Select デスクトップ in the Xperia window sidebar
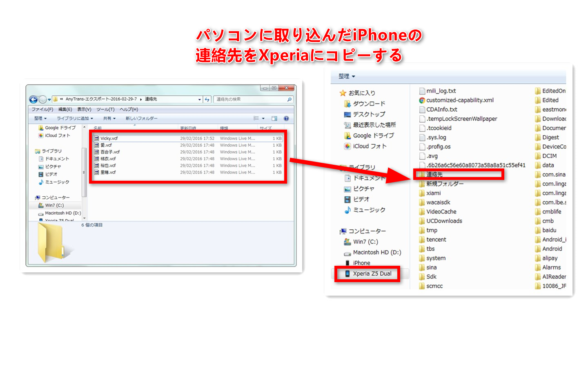Viewport: 588px width, 368px height. pyautogui.click(x=365, y=114)
